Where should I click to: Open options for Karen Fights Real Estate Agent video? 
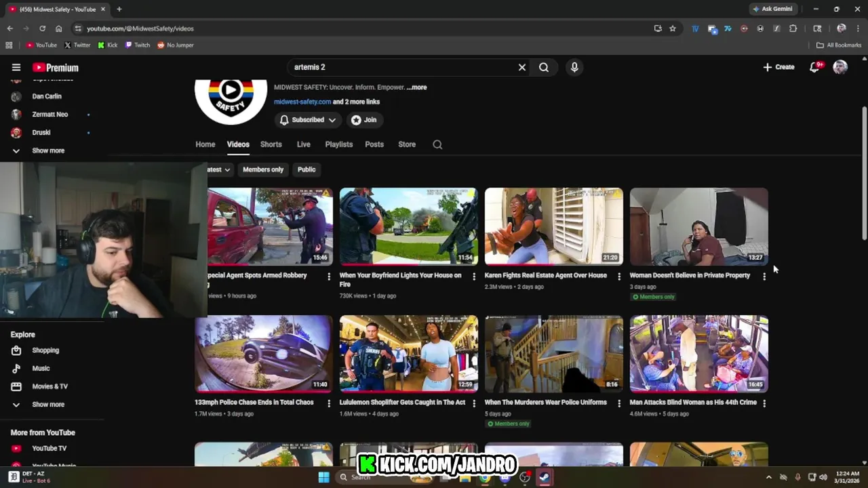618,277
